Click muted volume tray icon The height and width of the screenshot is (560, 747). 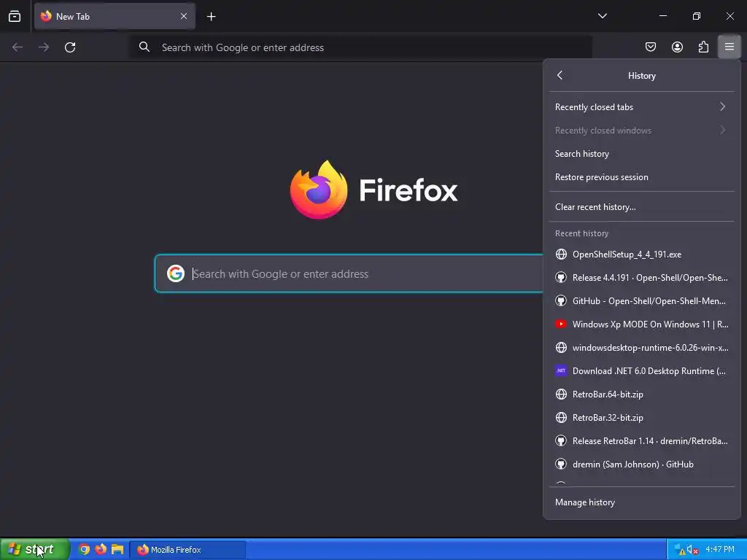tap(693, 550)
